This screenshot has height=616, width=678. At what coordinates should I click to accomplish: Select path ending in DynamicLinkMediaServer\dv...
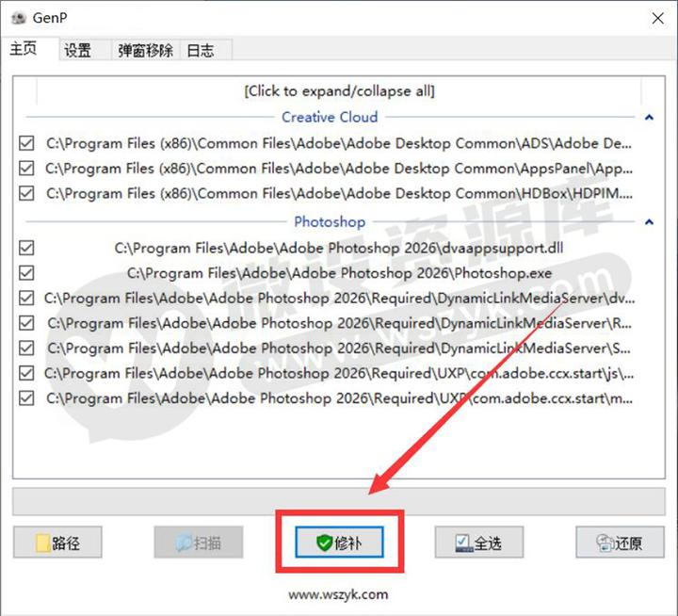[x=339, y=298]
